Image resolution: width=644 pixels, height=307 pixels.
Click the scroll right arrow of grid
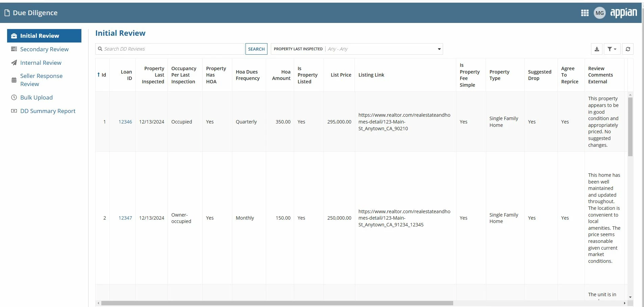point(625,303)
